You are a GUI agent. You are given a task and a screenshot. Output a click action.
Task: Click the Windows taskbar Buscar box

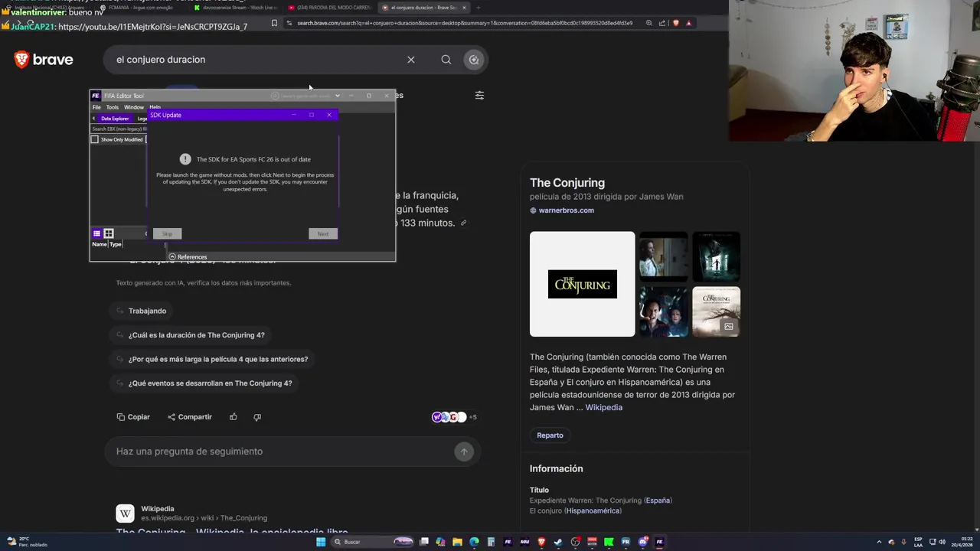374,542
